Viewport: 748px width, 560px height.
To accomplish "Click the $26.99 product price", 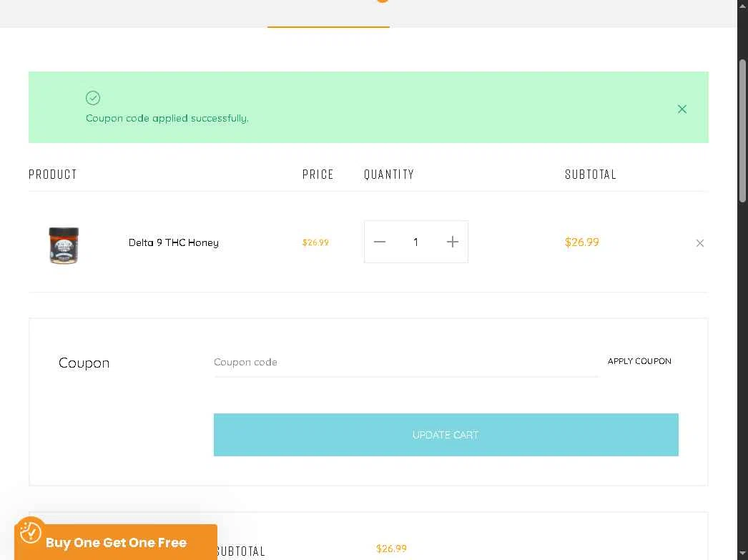I will [315, 242].
